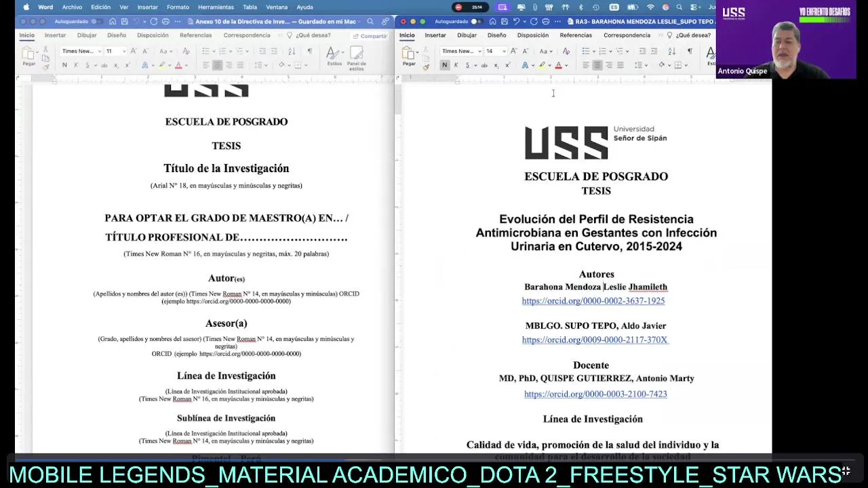Toggle subscript in right window ribbon
The image size is (868, 488).
pos(496,65)
